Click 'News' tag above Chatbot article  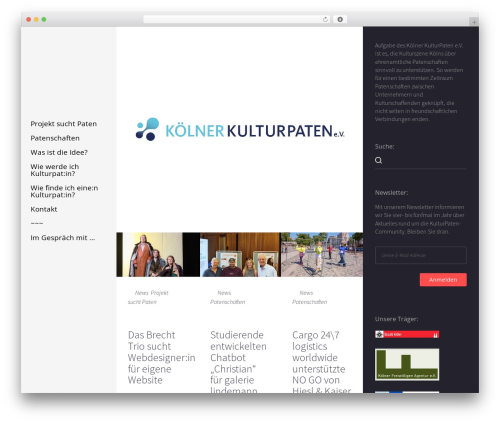224,293
